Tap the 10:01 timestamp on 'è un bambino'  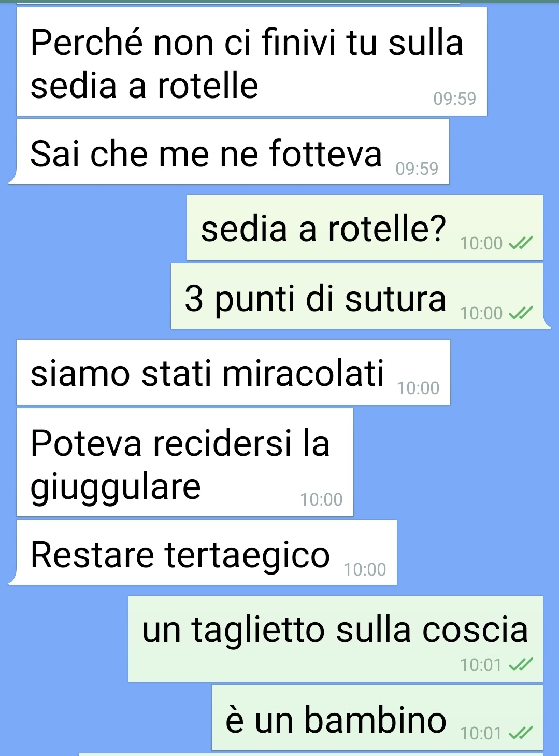tap(481, 733)
